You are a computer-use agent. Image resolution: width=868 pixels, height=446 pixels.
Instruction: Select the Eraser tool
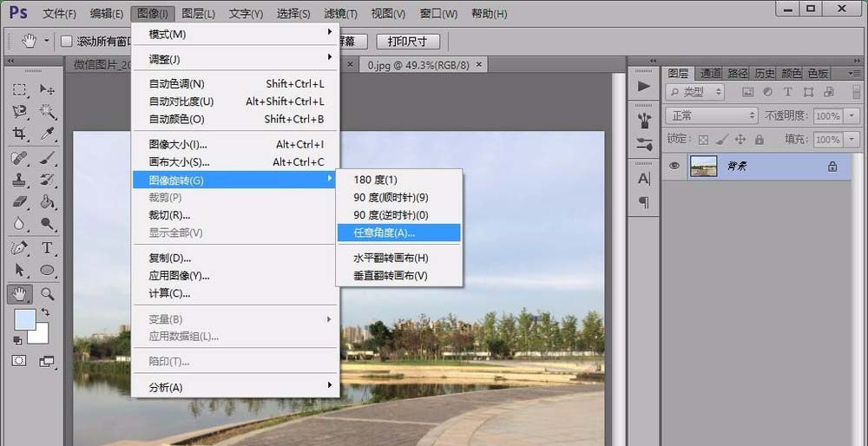tap(19, 202)
